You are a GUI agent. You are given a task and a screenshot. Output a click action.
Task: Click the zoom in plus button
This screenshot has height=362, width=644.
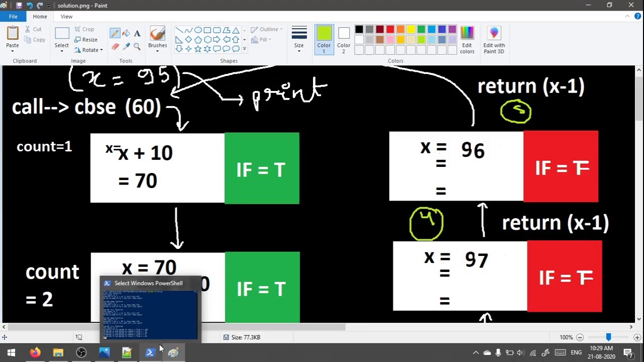click(637, 337)
